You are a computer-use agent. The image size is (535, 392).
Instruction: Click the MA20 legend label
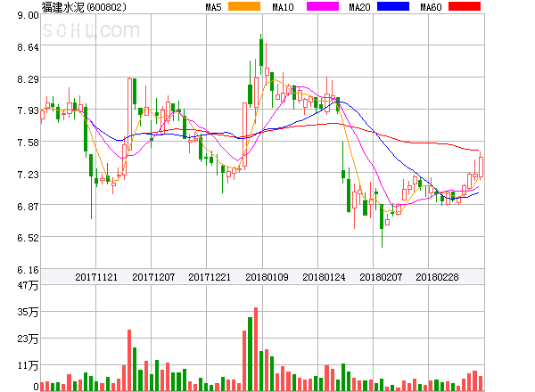[x=359, y=7]
